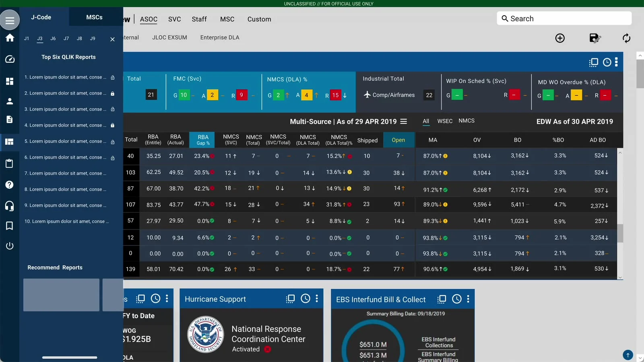Close the J-Code panel with X

pos(112,39)
